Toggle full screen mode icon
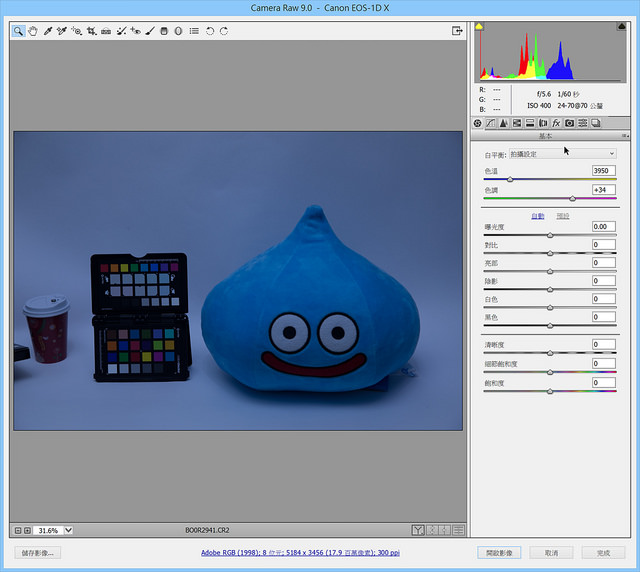The height and width of the screenshot is (572, 640). [x=457, y=31]
